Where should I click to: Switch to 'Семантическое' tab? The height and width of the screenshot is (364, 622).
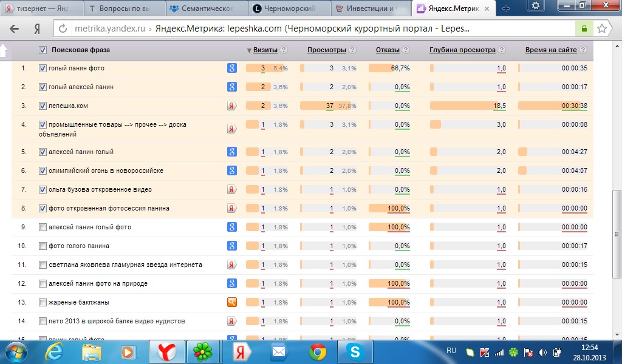pos(207,8)
